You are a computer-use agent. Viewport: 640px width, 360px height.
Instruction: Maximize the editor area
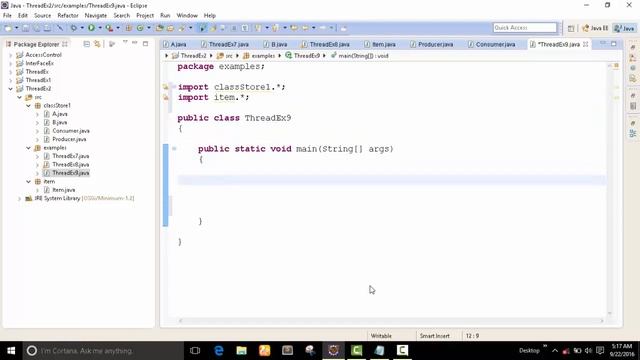click(x=613, y=43)
